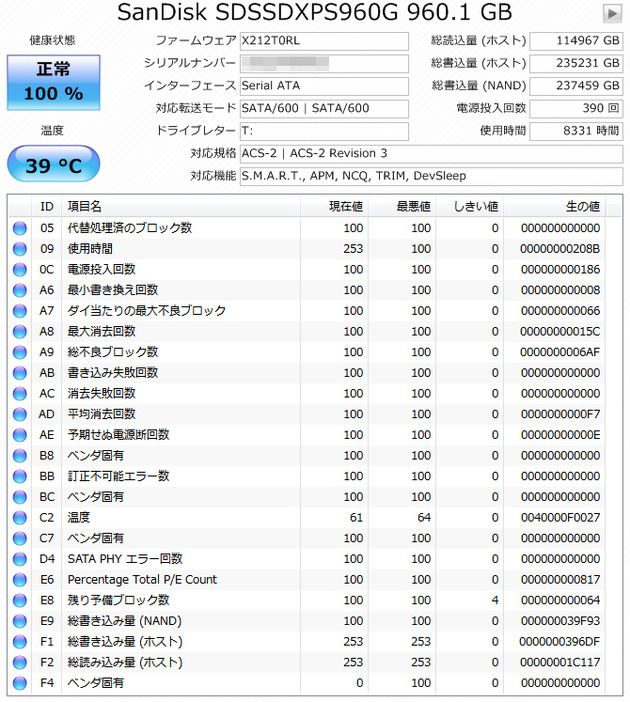
Task: Click status orb for A9 総不良ブロック数
Action: coord(20,352)
